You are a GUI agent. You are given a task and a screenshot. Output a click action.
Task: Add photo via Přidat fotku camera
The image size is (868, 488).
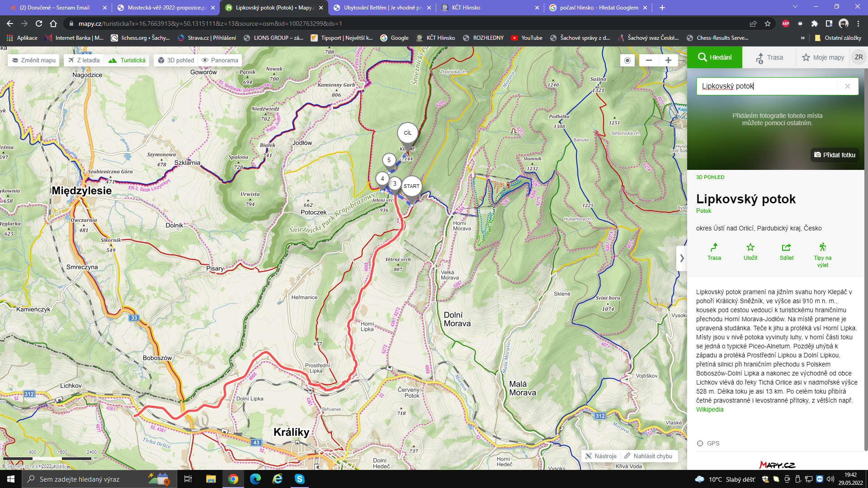[835, 155]
